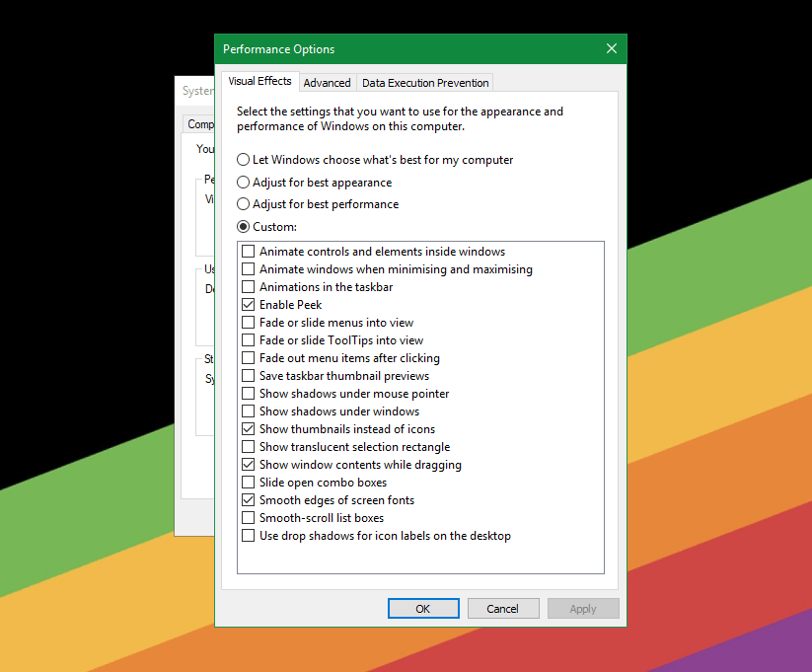Disable Show thumbnails instead of icons
This screenshot has height=672, width=812.
(x=248, y=429)
